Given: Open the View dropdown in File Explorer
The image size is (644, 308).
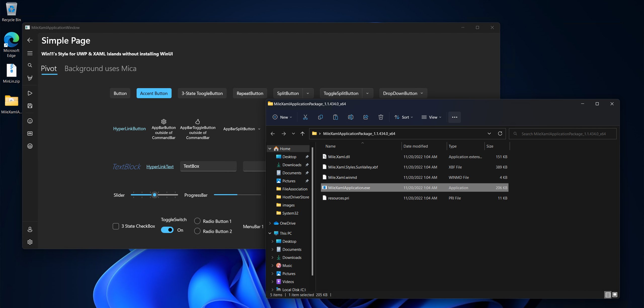Looking at the screenshot, I should (432, 117).
